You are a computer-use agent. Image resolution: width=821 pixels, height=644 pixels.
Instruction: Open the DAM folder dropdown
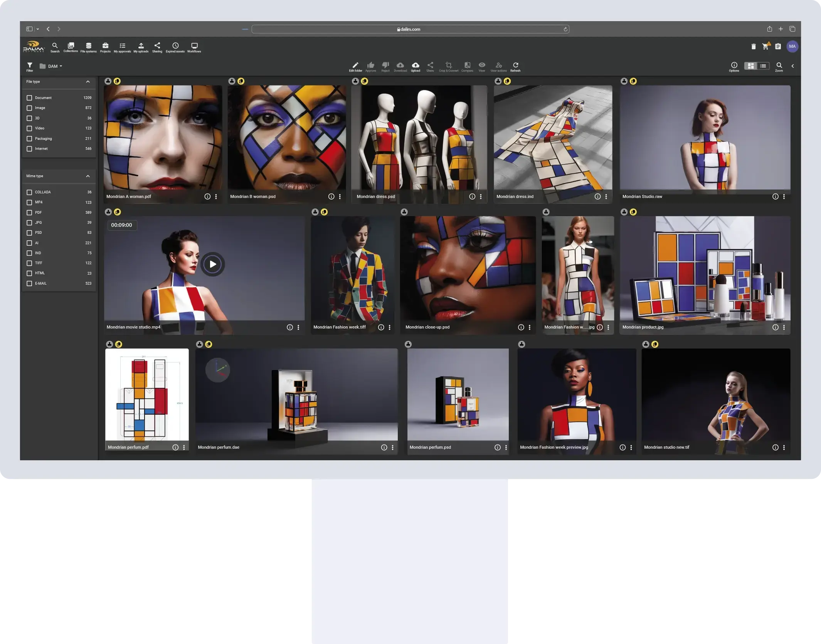click(53, 66)
